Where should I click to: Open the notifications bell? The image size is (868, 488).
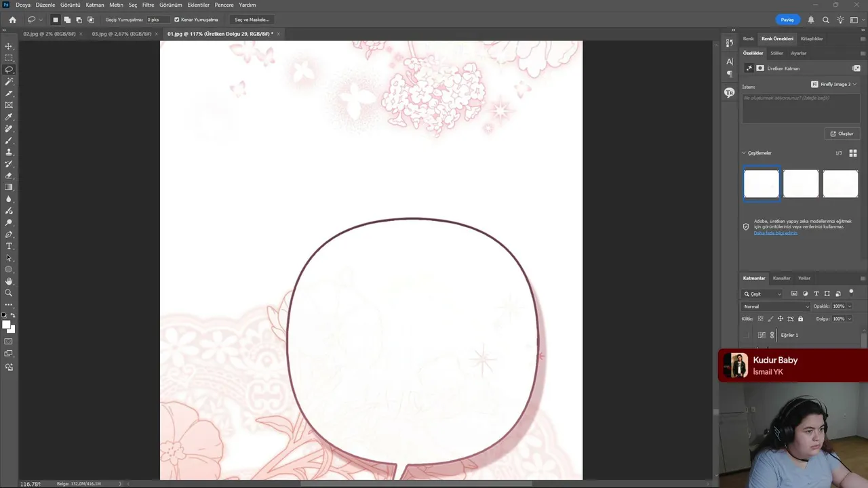pos(811,20)
